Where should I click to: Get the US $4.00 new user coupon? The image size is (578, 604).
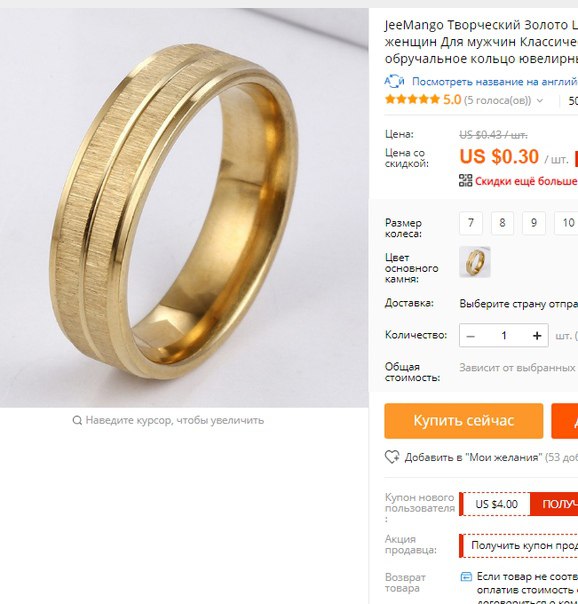[554, 504]
